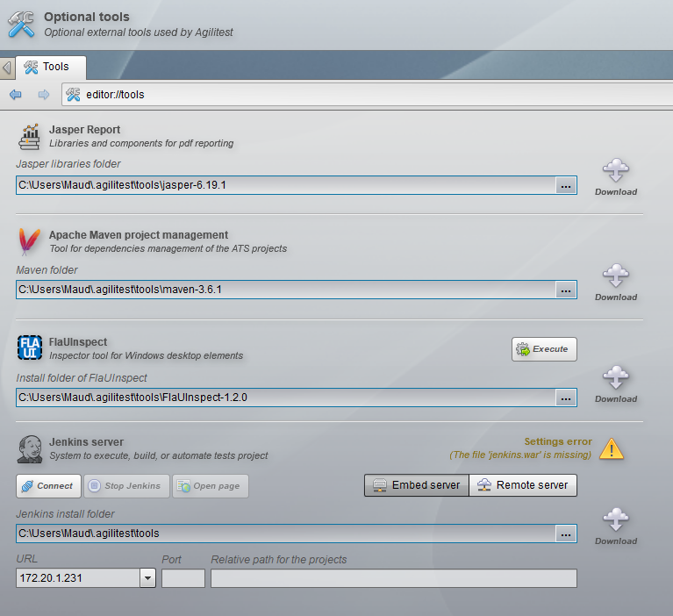
Task: Browse for the Maven folder
Action: (566, 290)
